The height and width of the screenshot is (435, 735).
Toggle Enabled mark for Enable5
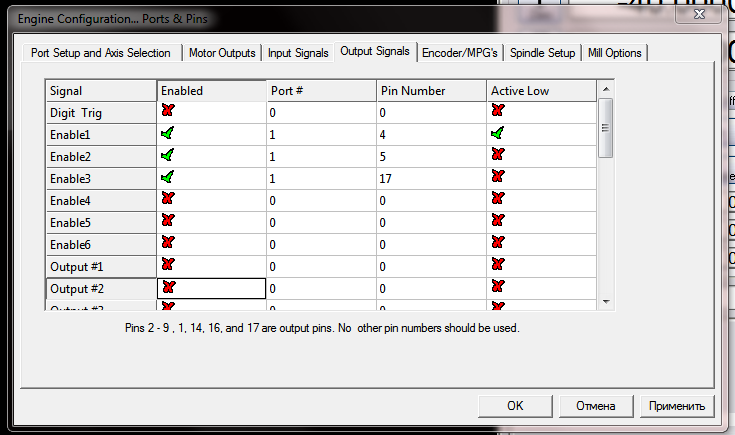tap(168, 220)
